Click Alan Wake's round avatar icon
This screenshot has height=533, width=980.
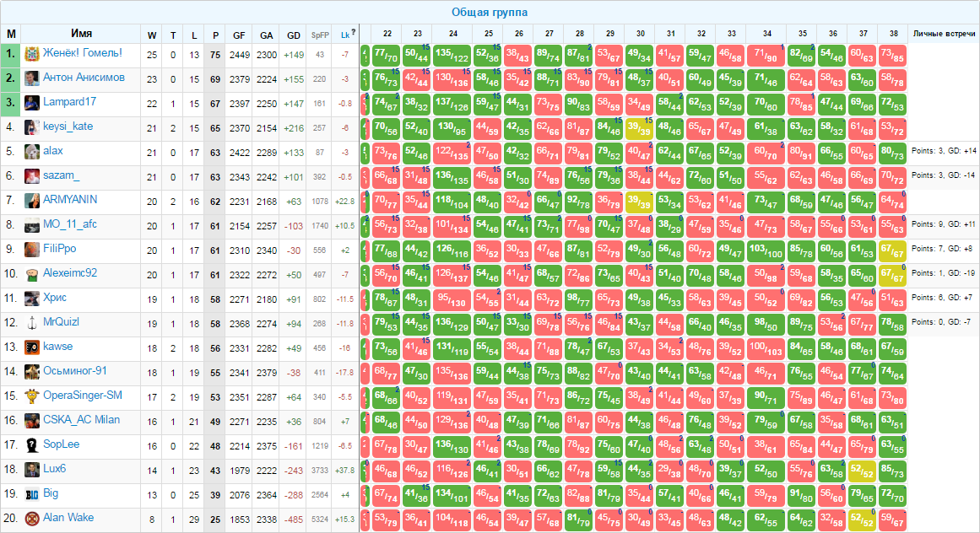[x=32, y=519]
